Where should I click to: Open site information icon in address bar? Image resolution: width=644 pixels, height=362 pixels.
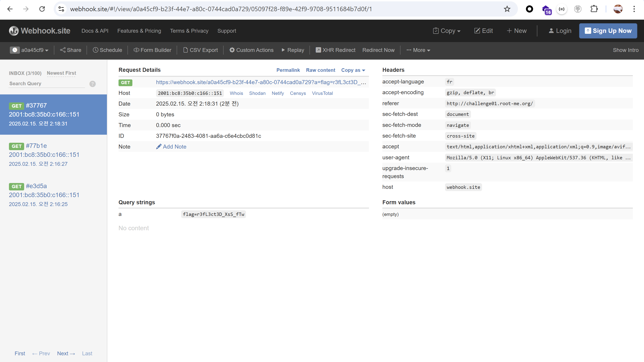(x=61, y=9)
